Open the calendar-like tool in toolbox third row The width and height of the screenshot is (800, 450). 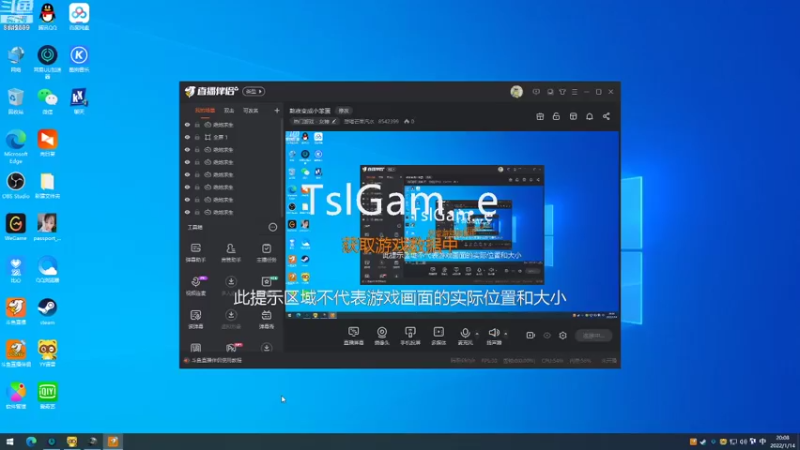click(x=266, y=319)
